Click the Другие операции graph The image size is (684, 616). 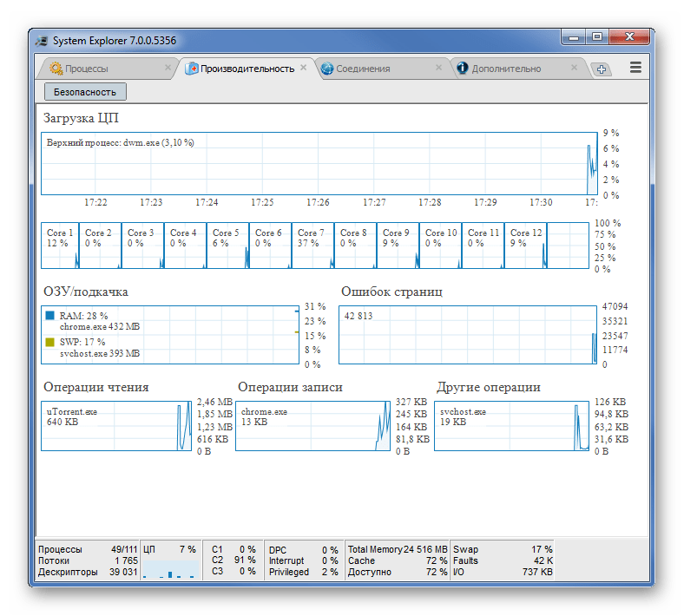click(x=511, y=426)
